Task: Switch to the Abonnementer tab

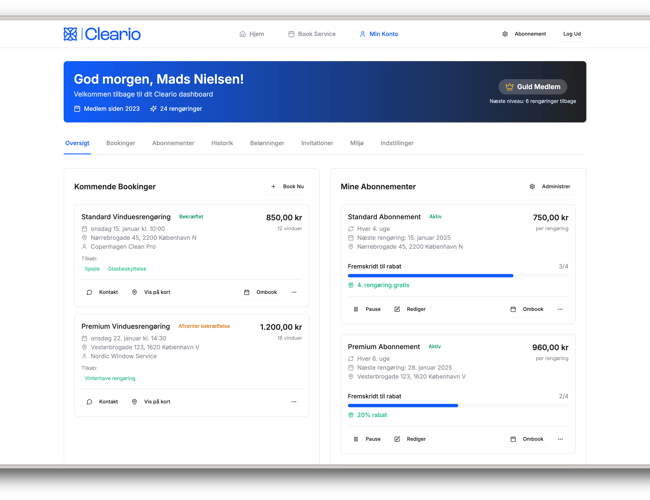Action: pos(173,143)
